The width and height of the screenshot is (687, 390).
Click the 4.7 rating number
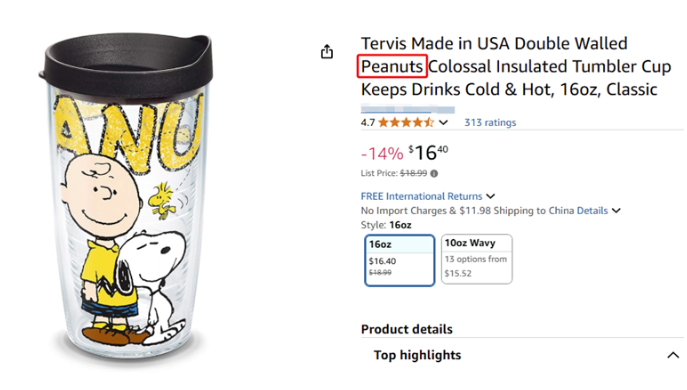click(x=368, y=122)
